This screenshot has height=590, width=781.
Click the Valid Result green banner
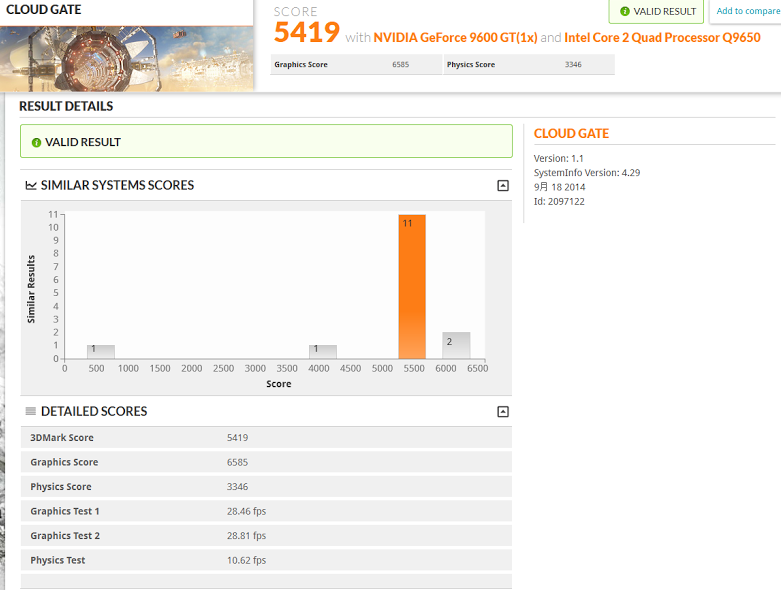coord(266,141)
